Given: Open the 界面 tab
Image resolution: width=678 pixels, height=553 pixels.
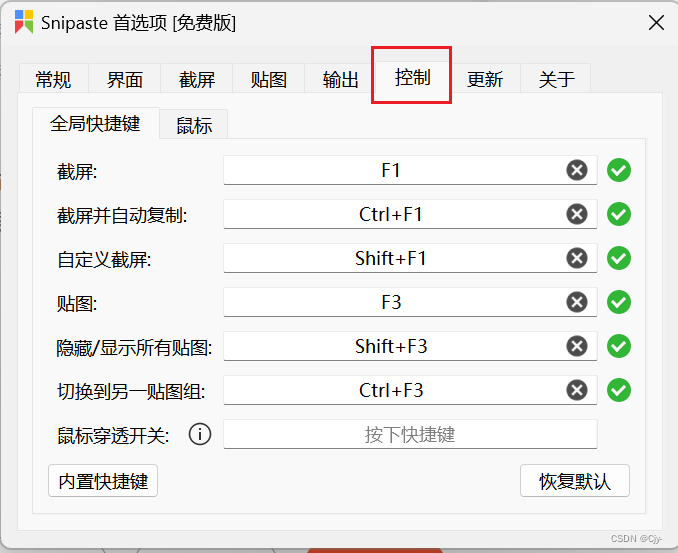Looking at the screenshot, I should [x=125, y=79].
